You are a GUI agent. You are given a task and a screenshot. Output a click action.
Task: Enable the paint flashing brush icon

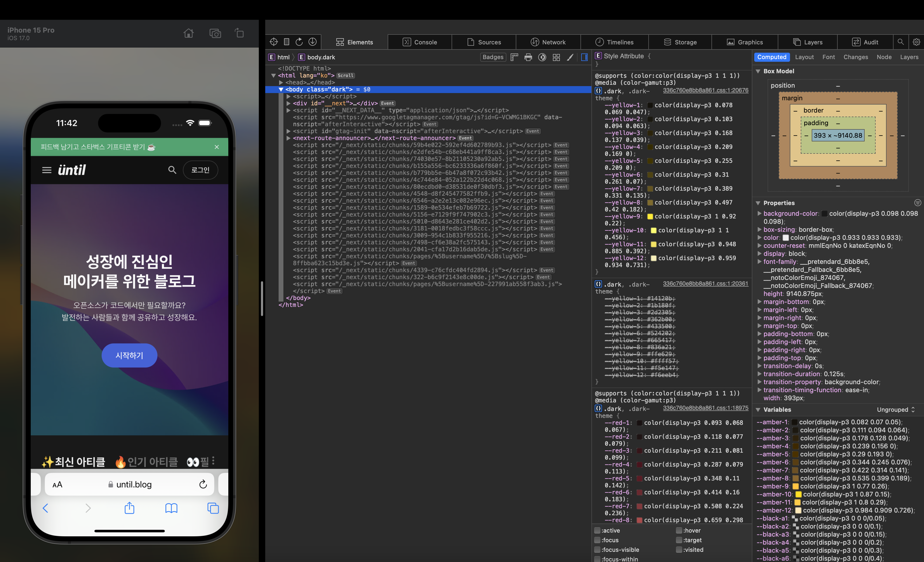tap(570, 57)
